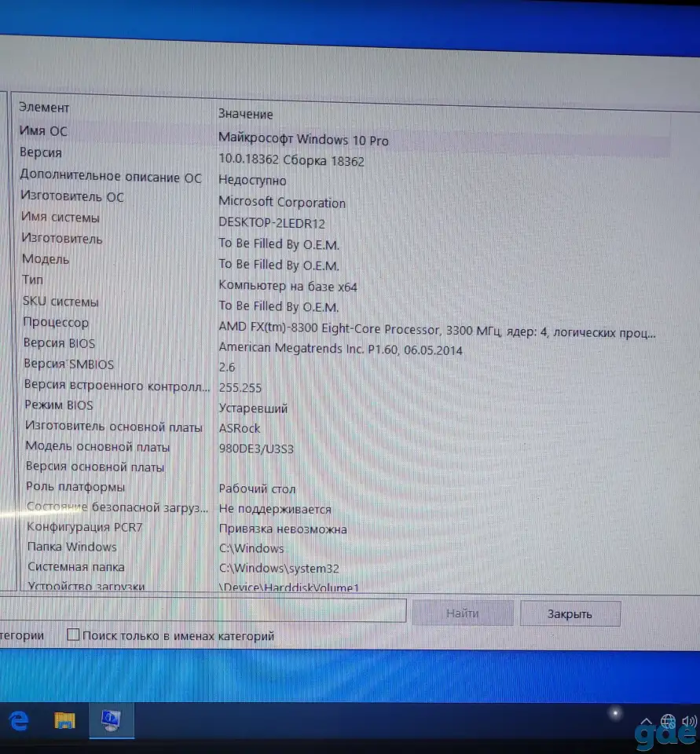Screen dimensions: 700x754
Task: Click the 'Элемент' column header
Action: click(x=44, y=108)
